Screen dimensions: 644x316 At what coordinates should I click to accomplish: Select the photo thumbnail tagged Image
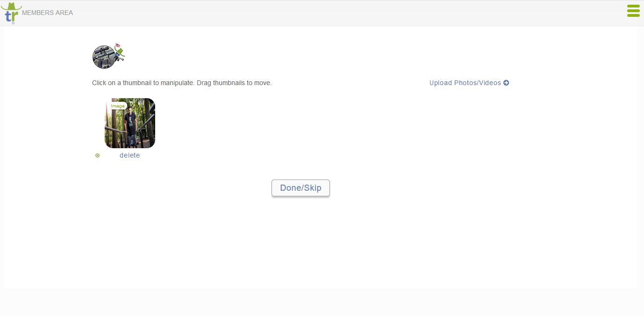point(130,123)
